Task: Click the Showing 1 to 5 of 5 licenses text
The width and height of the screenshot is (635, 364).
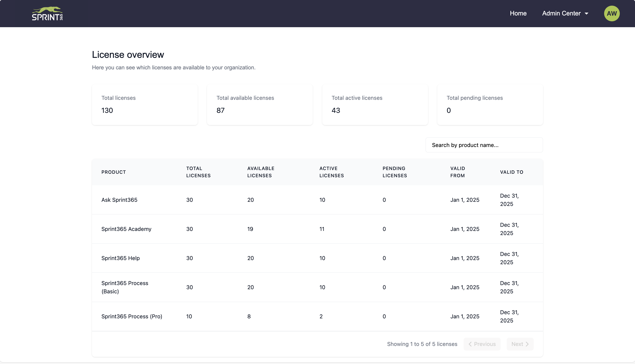Action: point(422,344)
